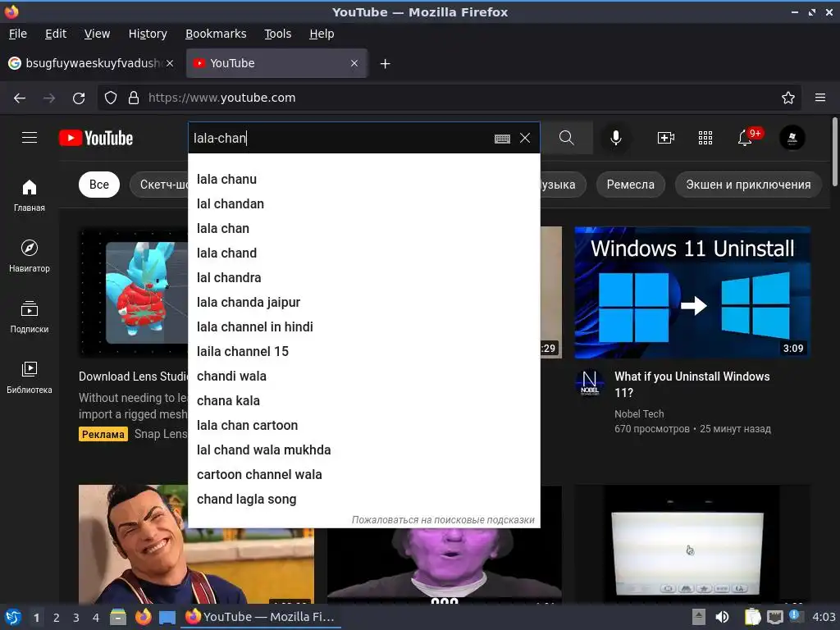Choose suggestion "chand lagla song"
Viewport: 840px width, 630px height.
pyautogui.click(x=363, y=500)
